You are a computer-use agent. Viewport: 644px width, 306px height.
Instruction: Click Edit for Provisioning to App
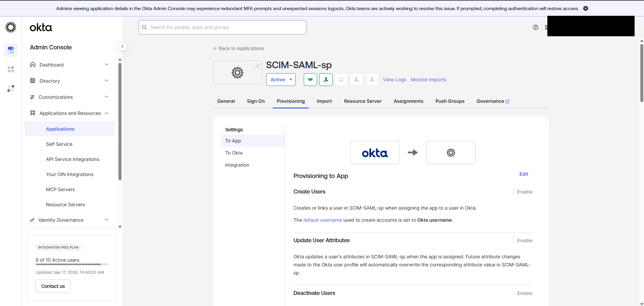[x=524, y=174]
